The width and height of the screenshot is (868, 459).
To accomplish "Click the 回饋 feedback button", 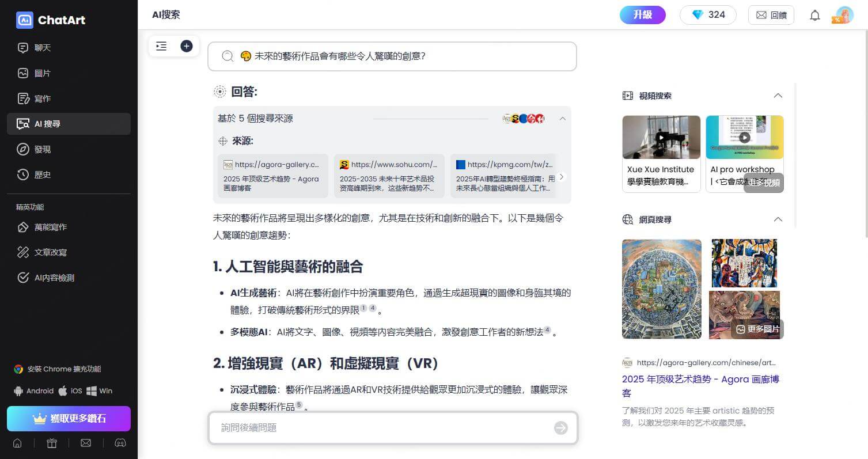I will pyautogui.click(x=771, y=15).
